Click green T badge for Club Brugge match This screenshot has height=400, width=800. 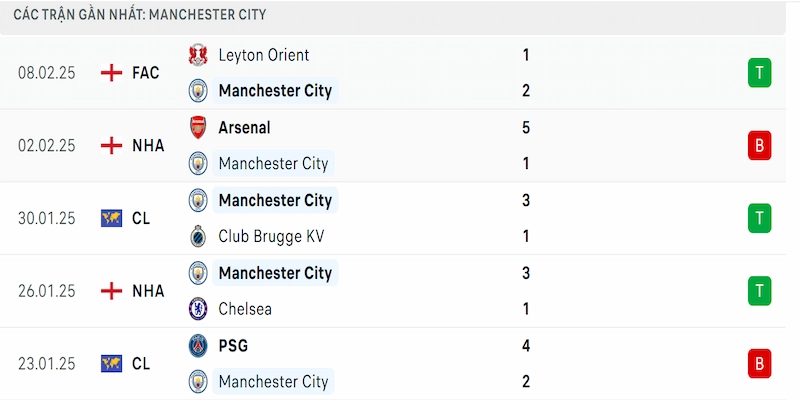click(x=760, y=218)
